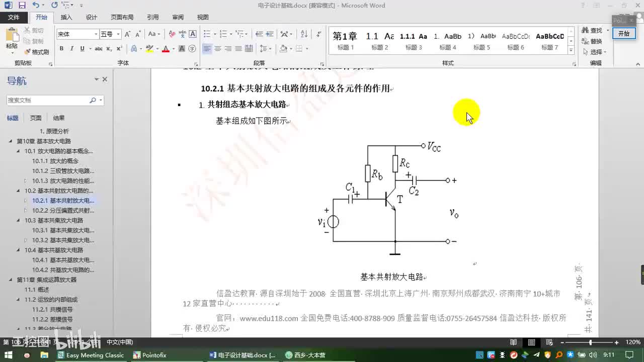Click the Replace (替换) command
The image size is (644, 362).
click(x=592, y=41)
